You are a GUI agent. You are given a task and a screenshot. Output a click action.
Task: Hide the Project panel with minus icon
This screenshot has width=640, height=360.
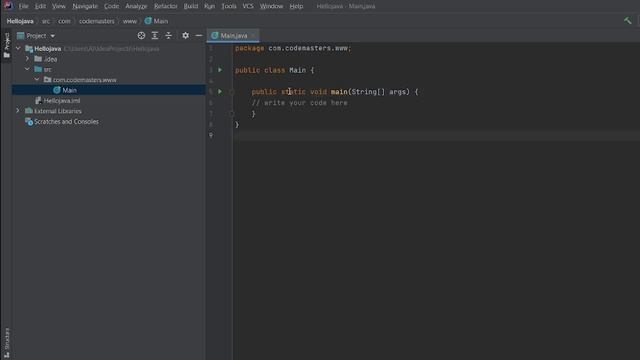click(199, 36)
